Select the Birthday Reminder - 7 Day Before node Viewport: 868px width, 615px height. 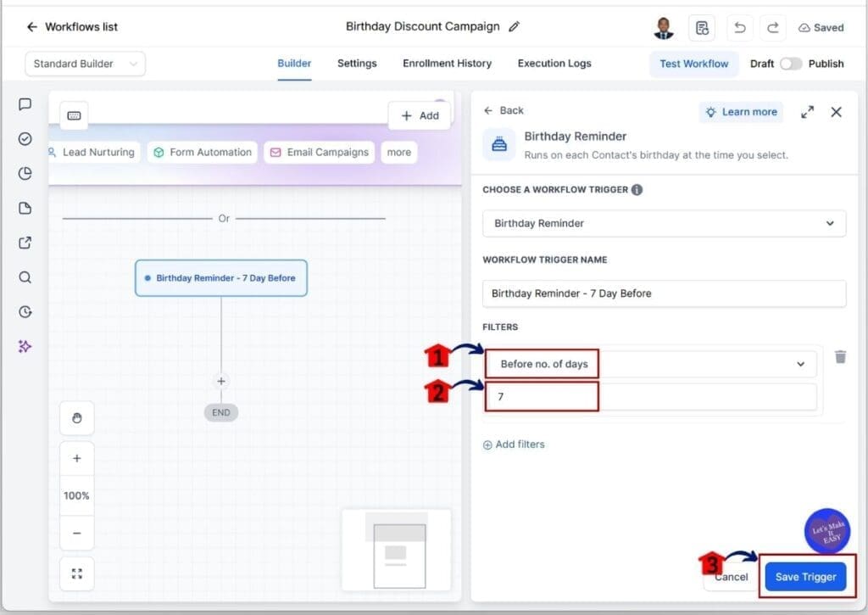[221, 278]
